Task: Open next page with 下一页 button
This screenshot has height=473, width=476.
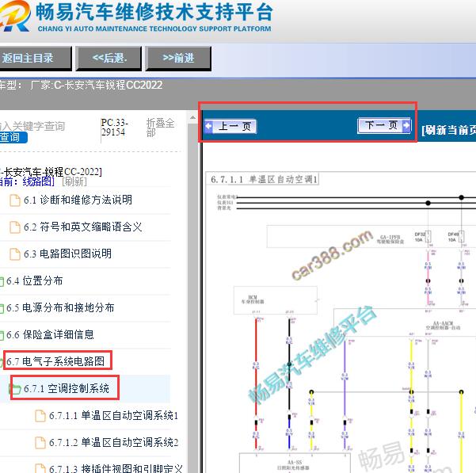Action: click(x=384, y=125)
